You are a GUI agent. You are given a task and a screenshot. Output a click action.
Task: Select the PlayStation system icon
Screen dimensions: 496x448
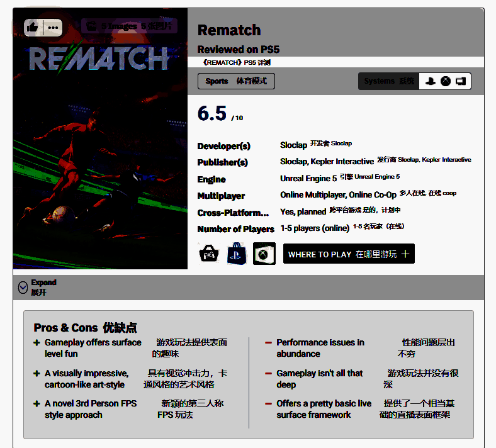[431, 81]
